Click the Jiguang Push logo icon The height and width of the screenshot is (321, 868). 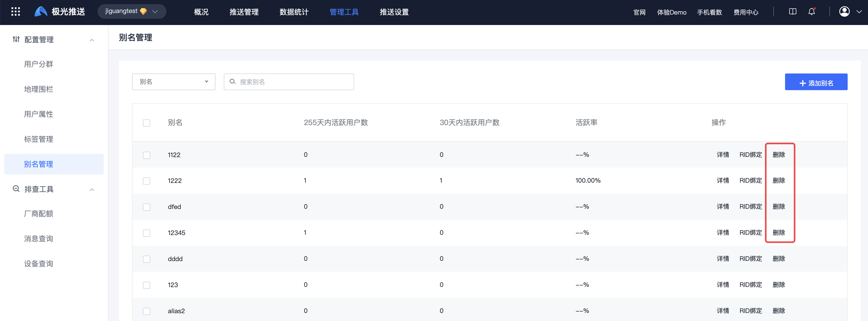41,12
